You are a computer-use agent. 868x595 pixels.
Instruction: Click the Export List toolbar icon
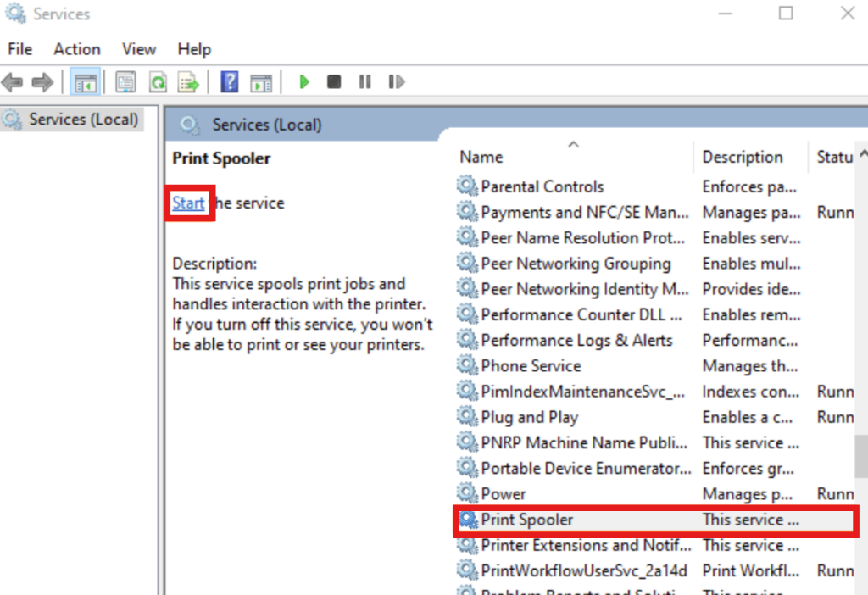188,82
